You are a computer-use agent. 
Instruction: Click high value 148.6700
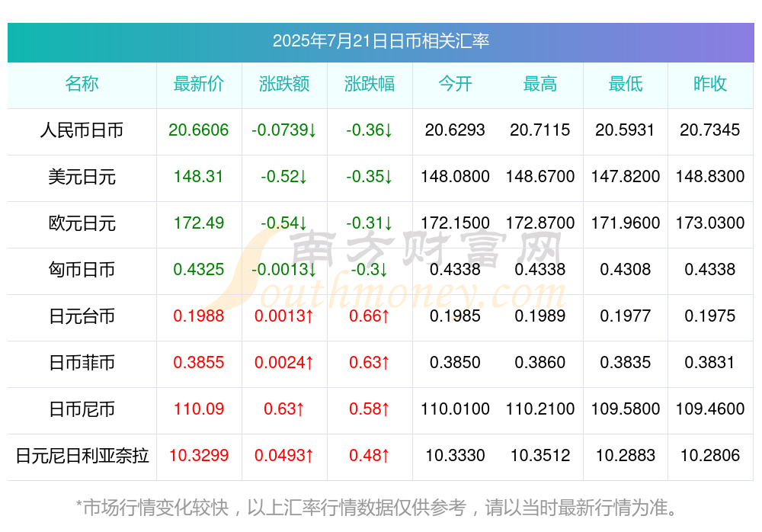[540, 177]
